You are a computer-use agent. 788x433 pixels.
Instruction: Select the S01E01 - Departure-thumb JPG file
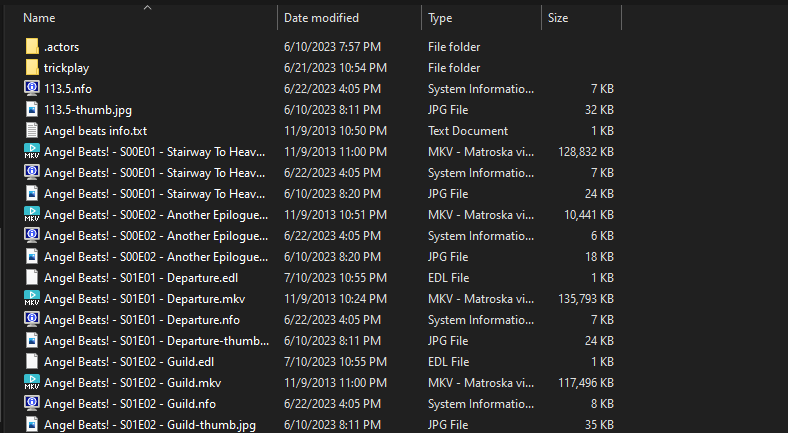coord(155,340)
